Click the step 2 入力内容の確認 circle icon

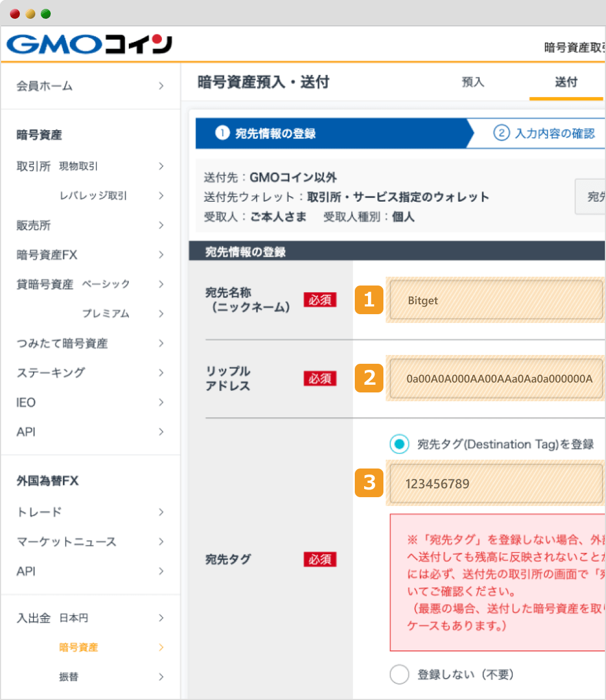pos(501,133)
